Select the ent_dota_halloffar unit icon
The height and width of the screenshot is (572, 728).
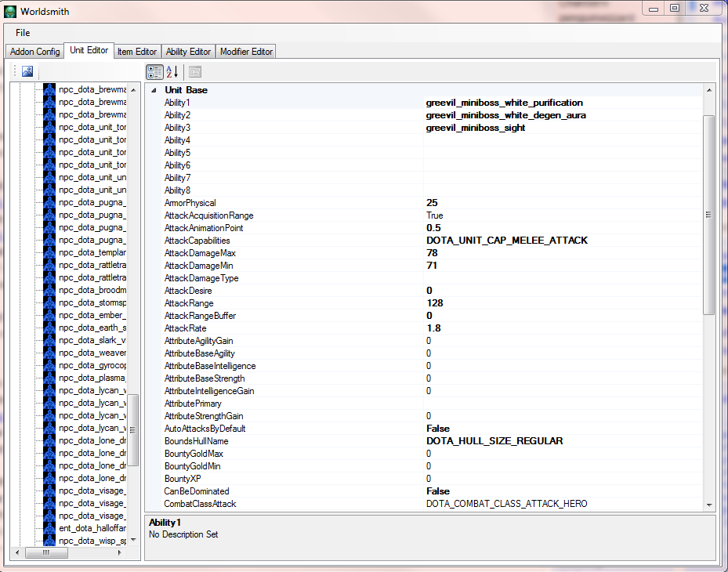49,528
